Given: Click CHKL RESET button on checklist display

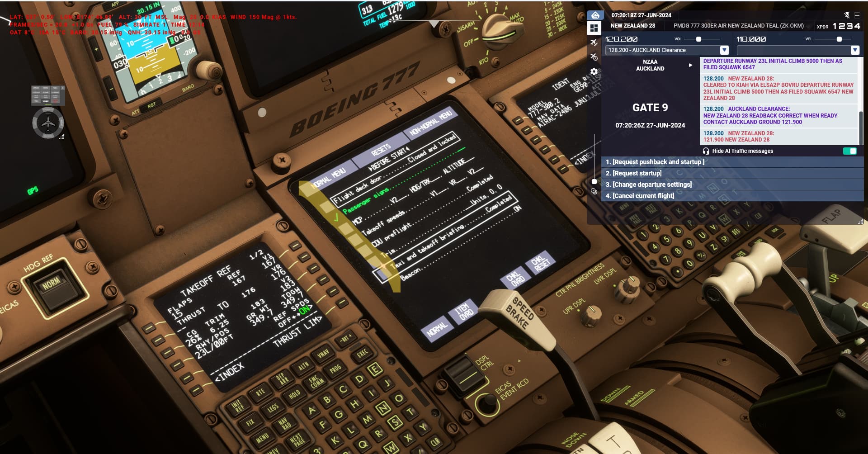Looking at the screenshot, I should [x=540, y=263].
